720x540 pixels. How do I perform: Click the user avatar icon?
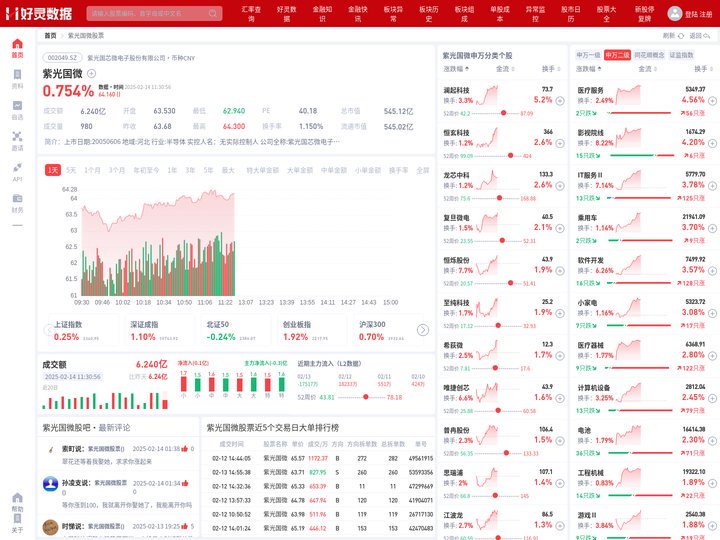coord(675,13)
